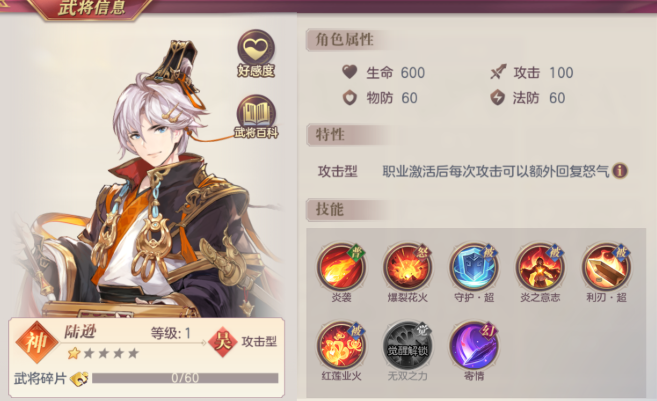Click the 攻击 100 stat entry
Screen dimensions: 657x401
(532, 72)
